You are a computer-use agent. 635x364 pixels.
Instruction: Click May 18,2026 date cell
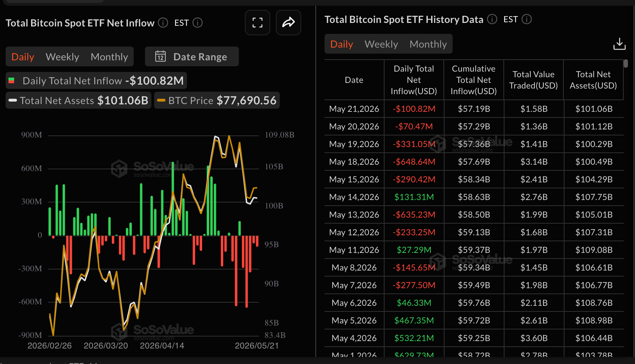(354, 162)
